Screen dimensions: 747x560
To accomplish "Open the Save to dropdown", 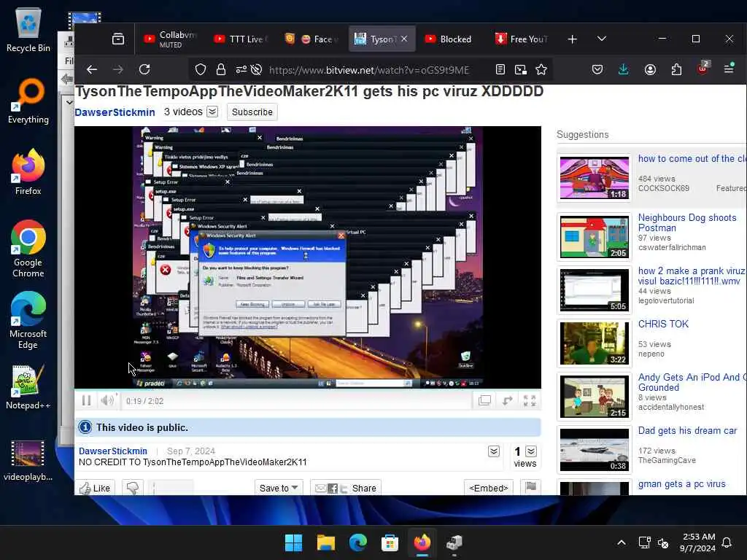I will coord(279,488).
